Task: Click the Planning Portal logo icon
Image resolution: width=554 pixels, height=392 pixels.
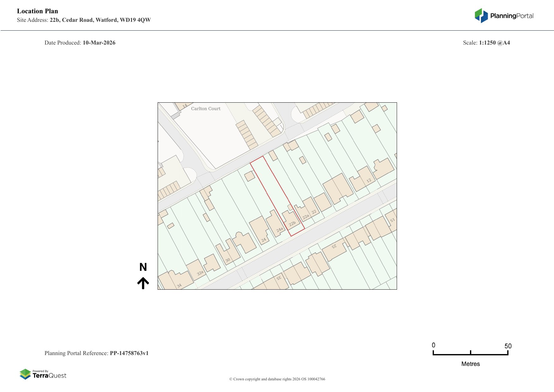Action: (481, 15)
